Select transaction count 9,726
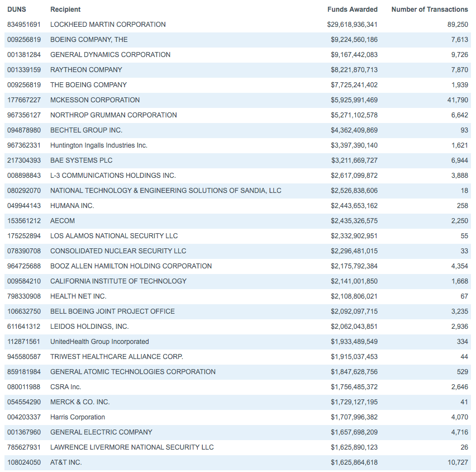 click(459, 55)
